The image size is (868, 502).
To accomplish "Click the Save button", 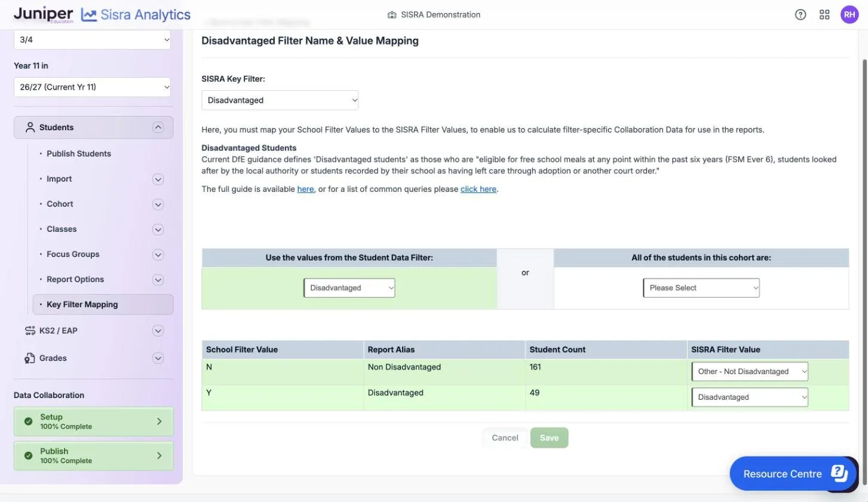I will [549, 438].
